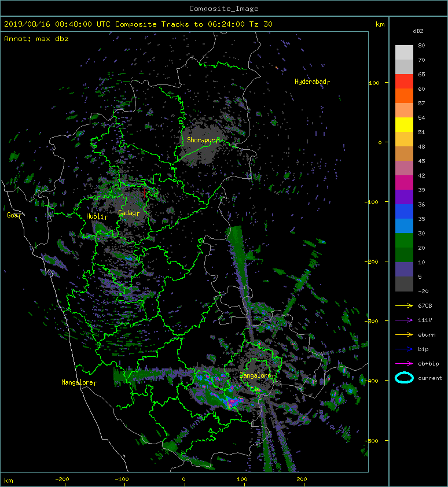Click the '65' value on color scale
448x487 pixels.
[421, 74]
